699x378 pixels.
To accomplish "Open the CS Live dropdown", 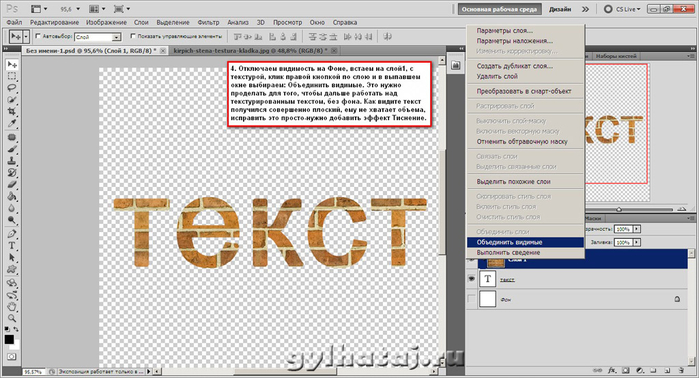I will [623, 9].
